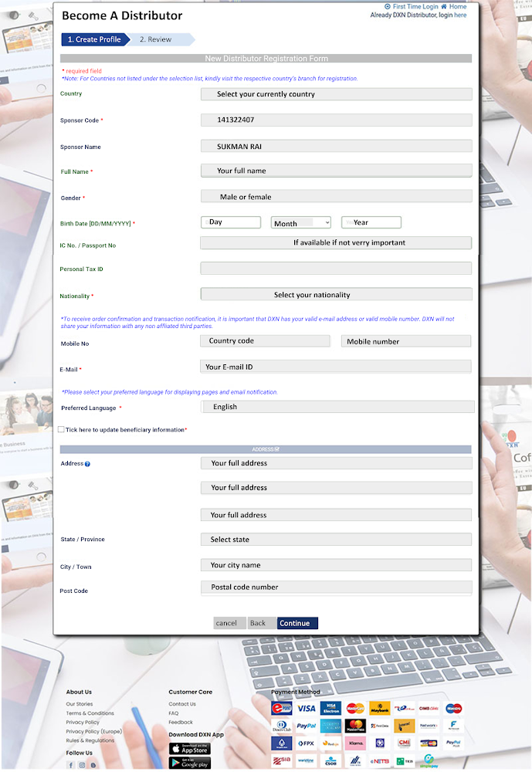Click the Full Name input field
532x772 pixels.
pos(337,171)
